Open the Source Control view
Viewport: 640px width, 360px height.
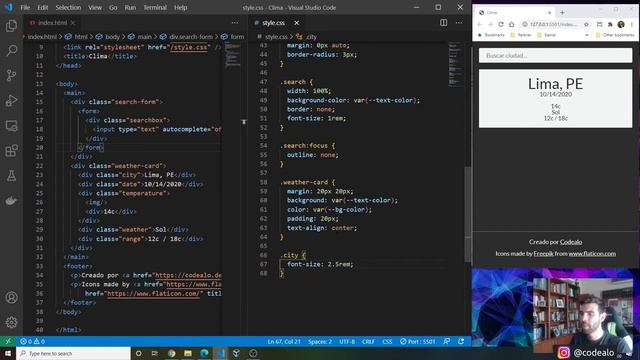[x=11, y=76]
